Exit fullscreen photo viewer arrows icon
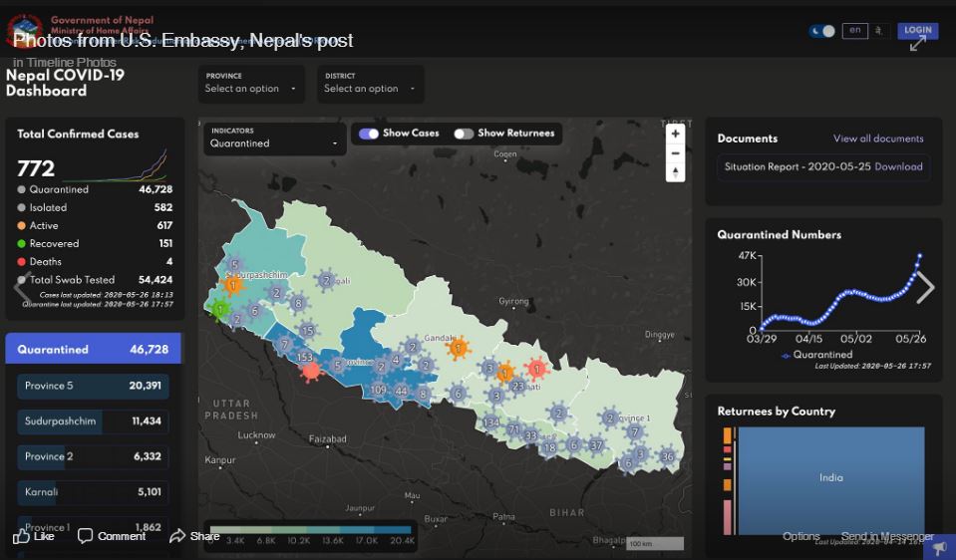The width and height of the screenshot is (956, 560). click(917, 44)
